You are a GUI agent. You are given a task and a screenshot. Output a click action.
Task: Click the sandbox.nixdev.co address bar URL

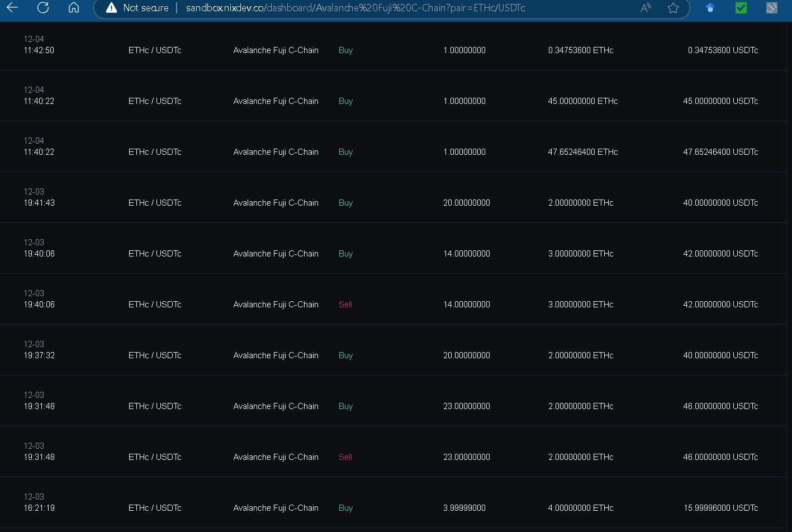click(x=355, y=8)
